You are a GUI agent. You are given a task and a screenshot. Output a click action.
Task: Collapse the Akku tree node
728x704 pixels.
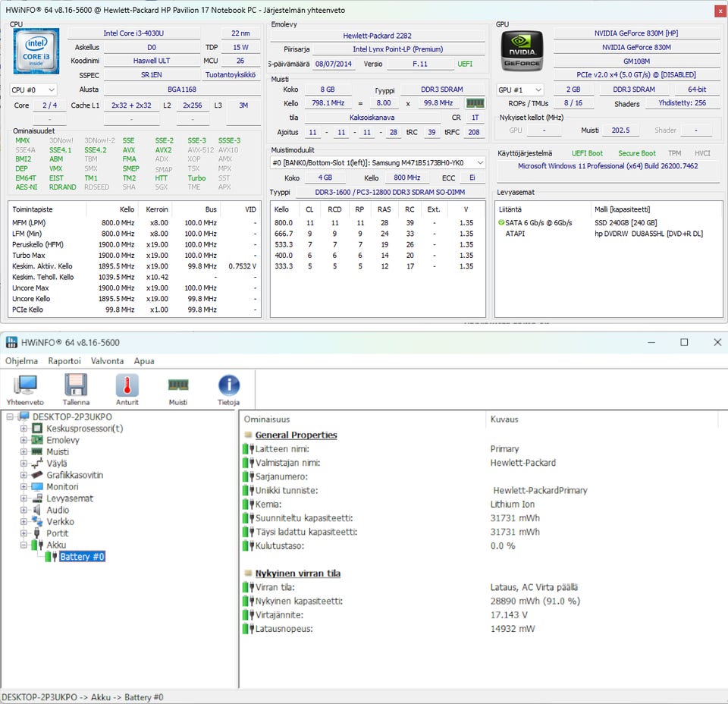coord(24,545)
